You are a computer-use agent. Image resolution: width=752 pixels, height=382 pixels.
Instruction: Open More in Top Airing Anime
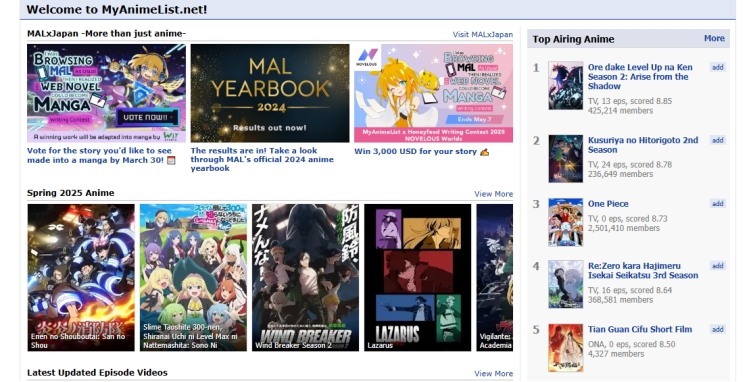pos(714,38)
